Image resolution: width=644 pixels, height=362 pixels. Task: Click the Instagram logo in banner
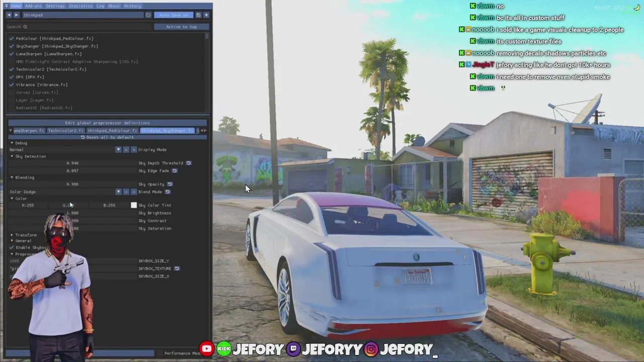pyautogui.click(x=371, y=349)
